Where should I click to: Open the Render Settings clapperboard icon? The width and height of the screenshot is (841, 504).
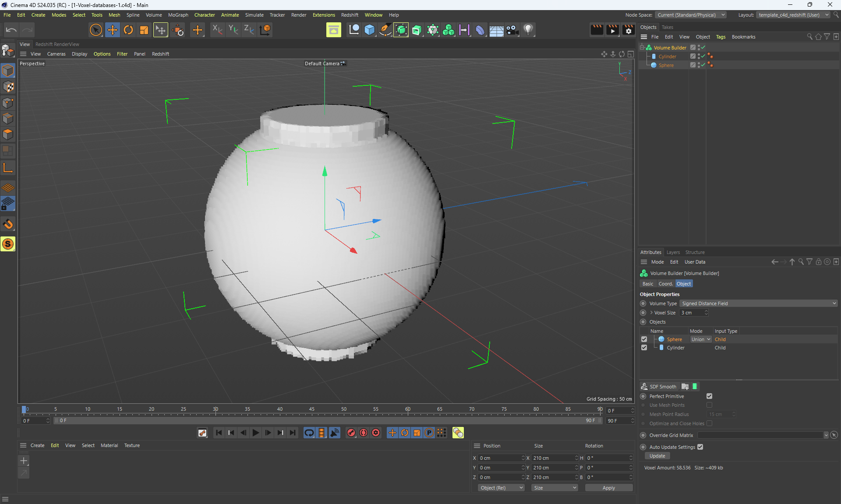(x=628, y=30)
